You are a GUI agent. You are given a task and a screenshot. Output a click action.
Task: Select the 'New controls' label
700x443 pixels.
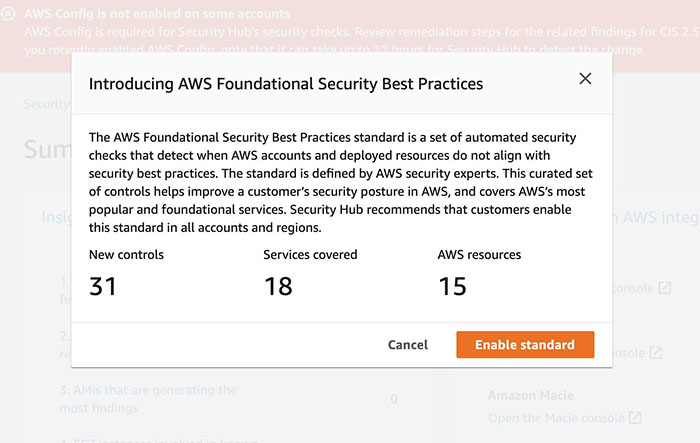[x=126, y=255]
